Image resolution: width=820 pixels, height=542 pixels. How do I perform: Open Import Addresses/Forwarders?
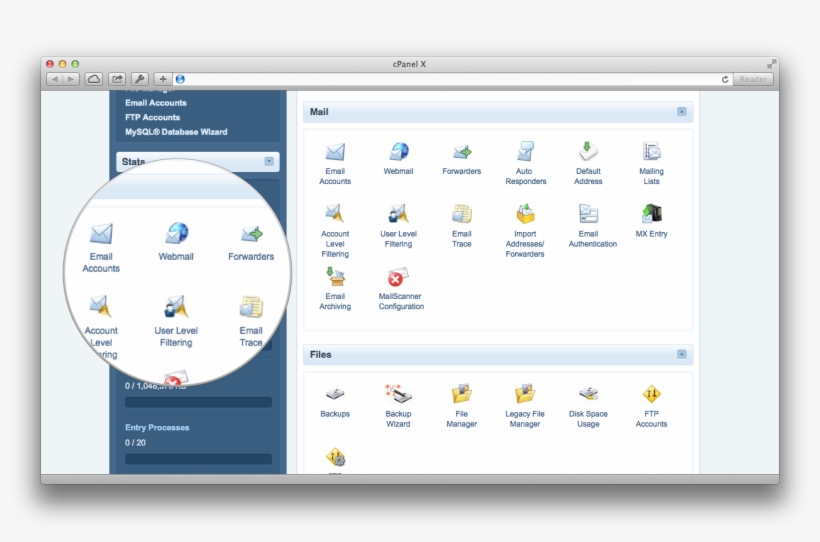pos(525,230)
